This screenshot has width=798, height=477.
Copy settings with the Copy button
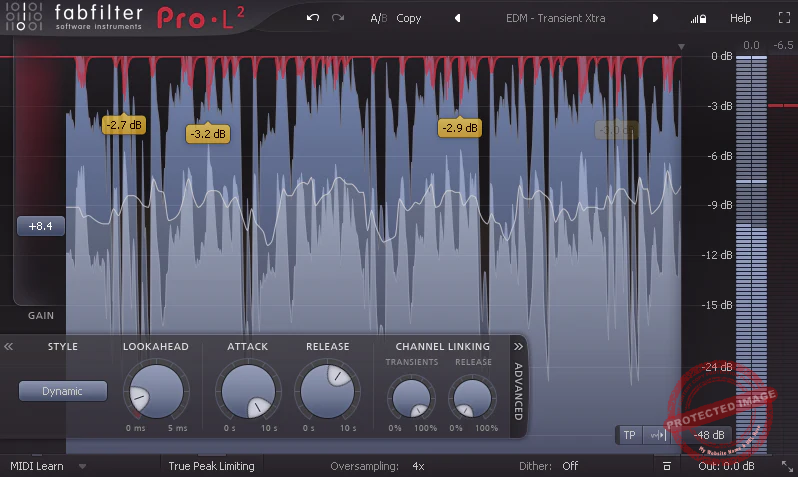pyautogui.click(x=409, y=18)
